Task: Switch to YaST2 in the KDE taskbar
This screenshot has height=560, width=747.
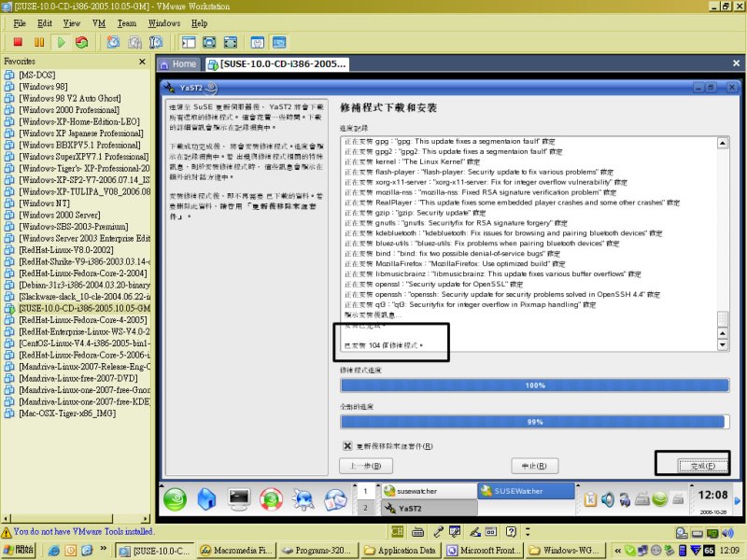Action: coord(430,508)
